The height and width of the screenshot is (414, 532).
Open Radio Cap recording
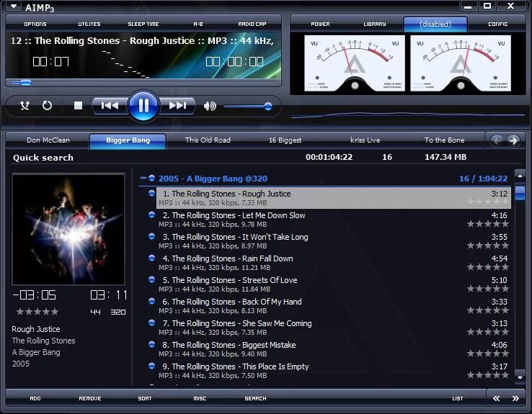point(252,24)
